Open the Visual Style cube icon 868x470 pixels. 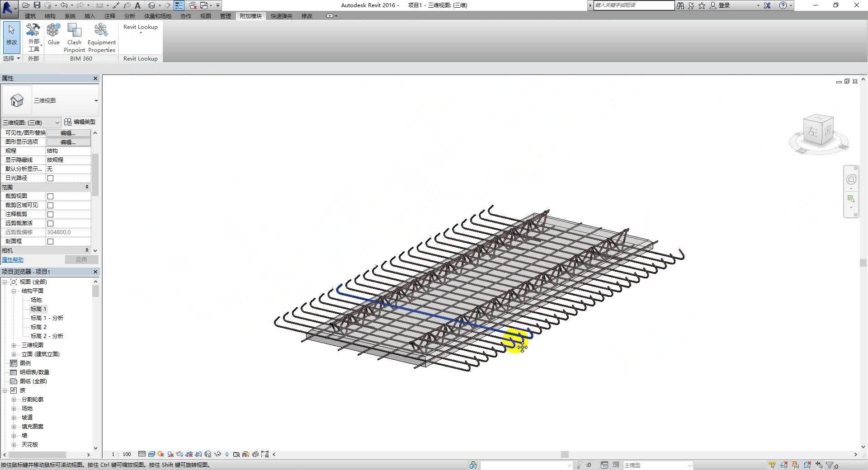tap(151, 454)
